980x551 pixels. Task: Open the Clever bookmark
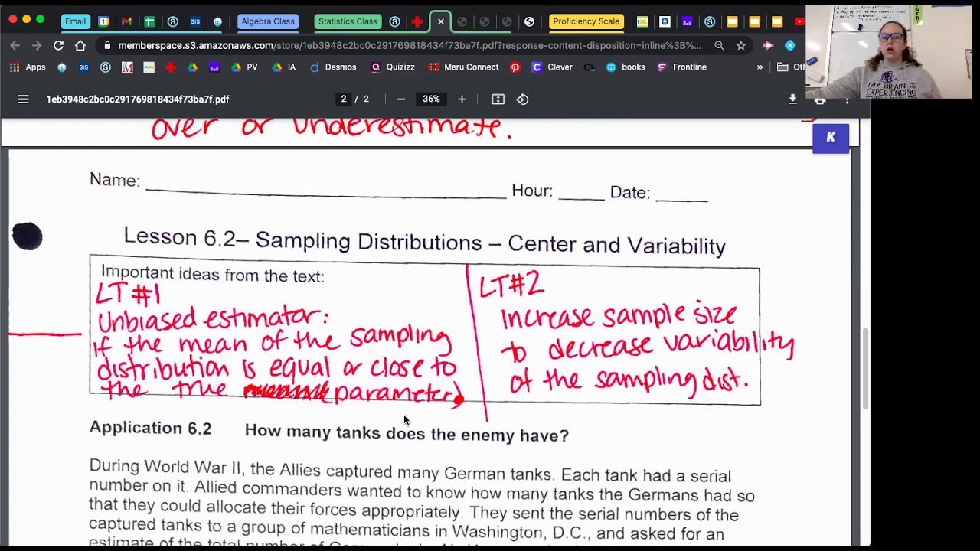[x=551, y=67]
